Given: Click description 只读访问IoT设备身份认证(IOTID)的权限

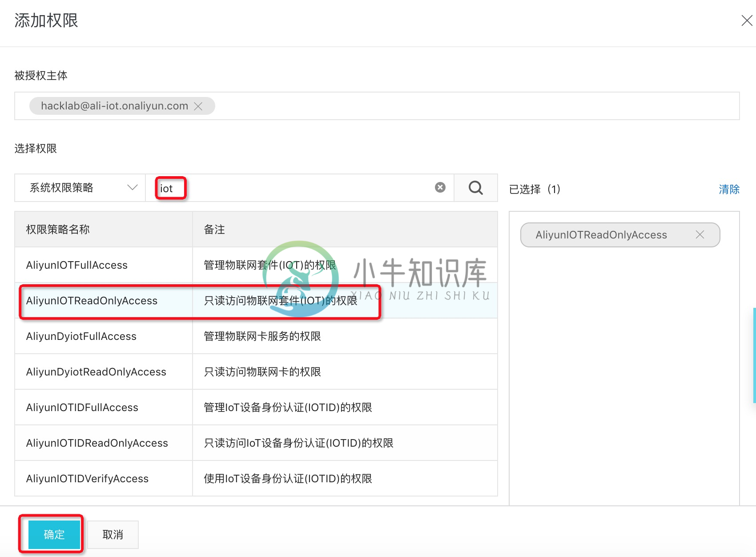Looking at the screenshot, I should click(x=298, y=443).
